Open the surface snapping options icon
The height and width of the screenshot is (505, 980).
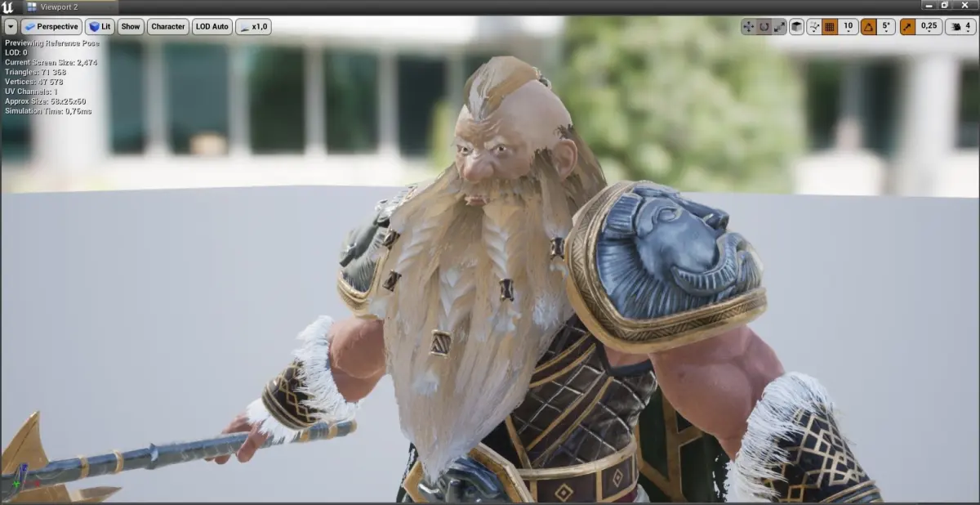(814, 27)
